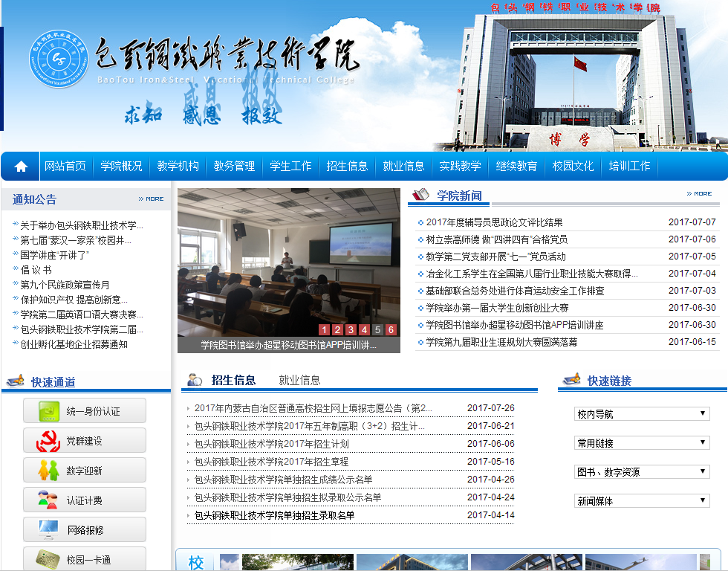
Task: Expand the 图书、数字资源 dropdown
Action: tap(642, 472)
